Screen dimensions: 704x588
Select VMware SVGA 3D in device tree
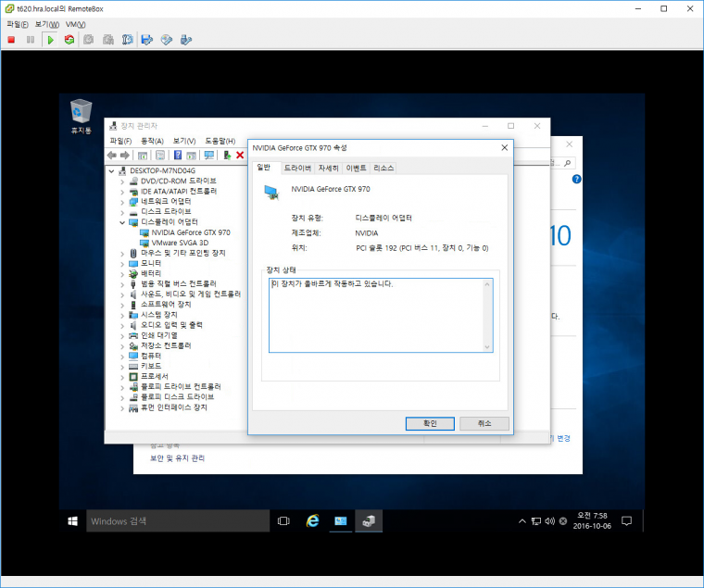(180, 243)
